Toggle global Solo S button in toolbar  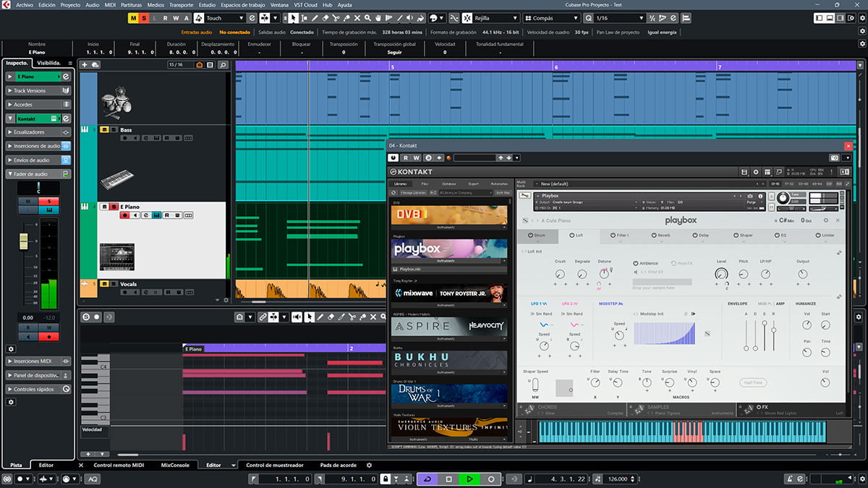(145, 17)
